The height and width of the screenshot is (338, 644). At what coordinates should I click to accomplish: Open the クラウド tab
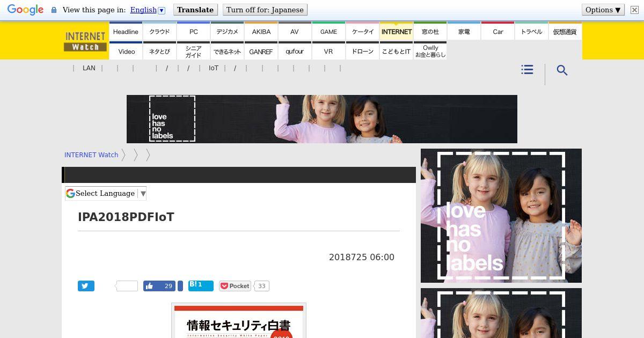pos(159,31)
